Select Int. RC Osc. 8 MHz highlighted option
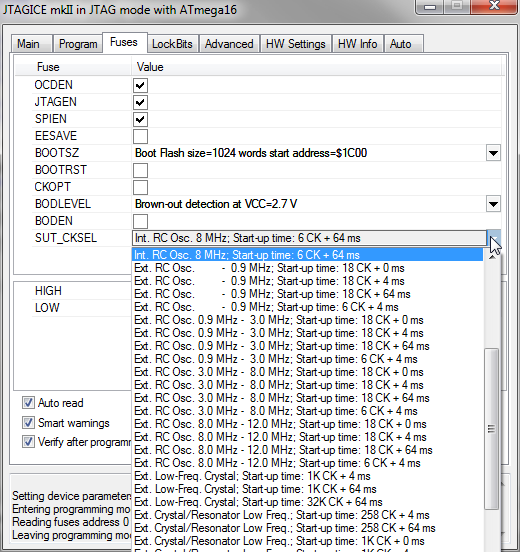Image resolution: width=520 pixels, height=552 pixels. point(307,255)
